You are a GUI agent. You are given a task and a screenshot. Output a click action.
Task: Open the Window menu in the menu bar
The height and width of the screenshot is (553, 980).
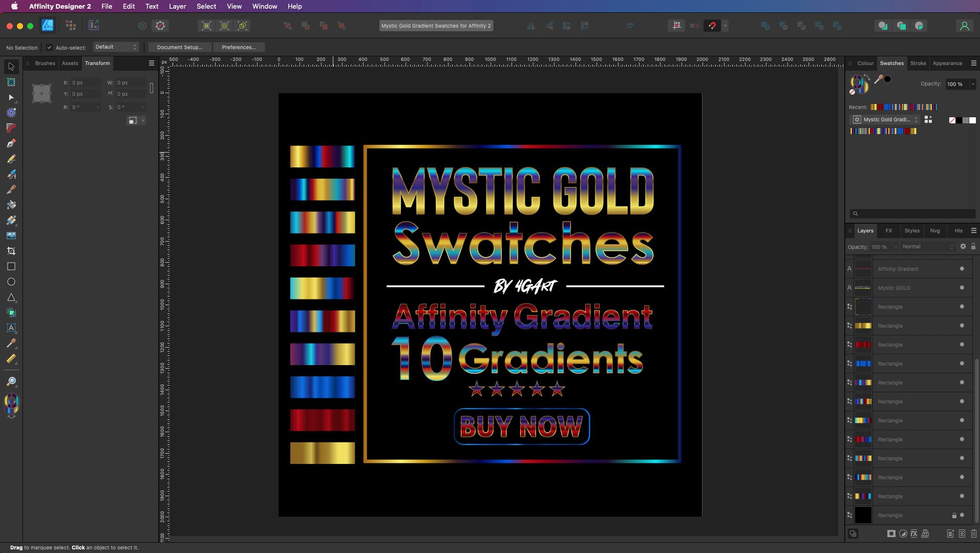[x=264, y=6]
